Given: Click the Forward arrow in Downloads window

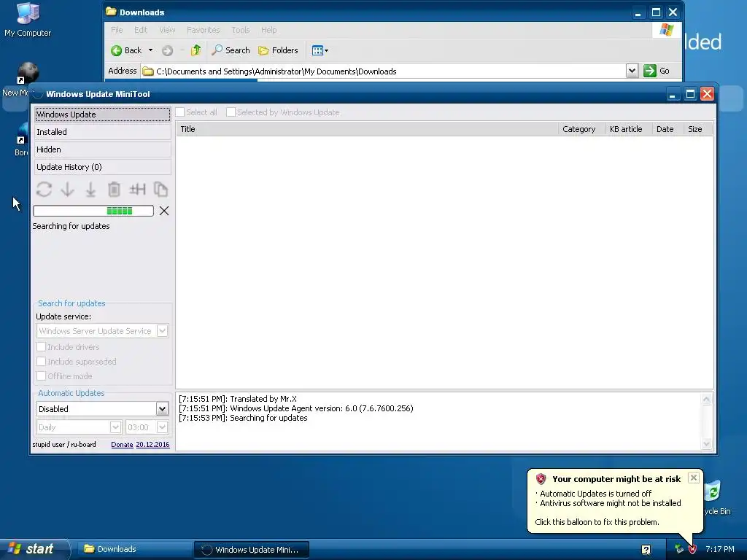Looking at the screenshot, I should (167, 50).
